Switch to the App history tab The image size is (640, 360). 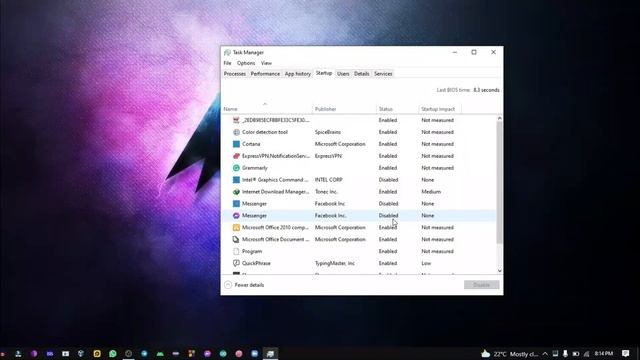pyautogui.click(x=298, y=74)
